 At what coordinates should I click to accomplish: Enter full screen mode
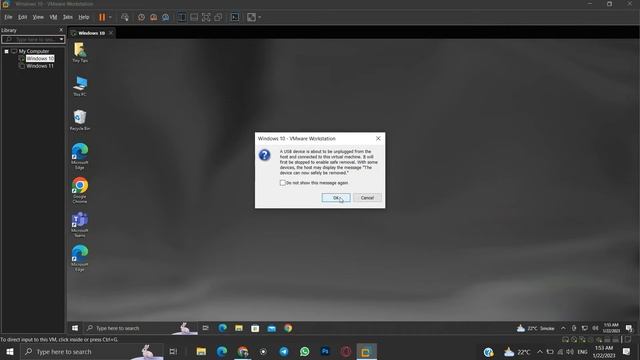[206, 17]
